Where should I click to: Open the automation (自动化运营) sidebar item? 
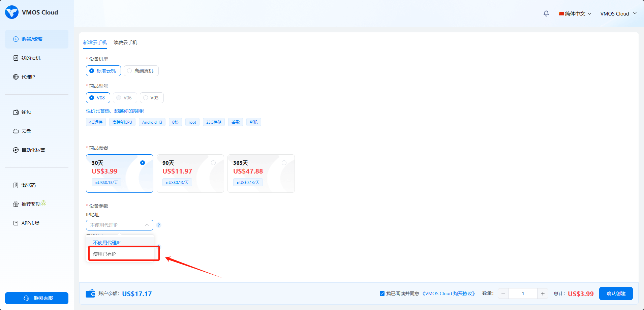pos(33,150)
